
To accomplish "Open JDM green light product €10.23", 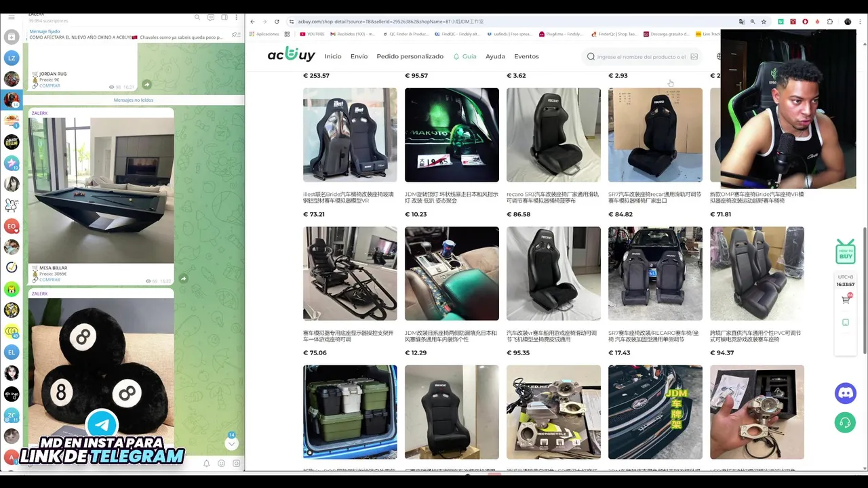I will click(452, 135).
